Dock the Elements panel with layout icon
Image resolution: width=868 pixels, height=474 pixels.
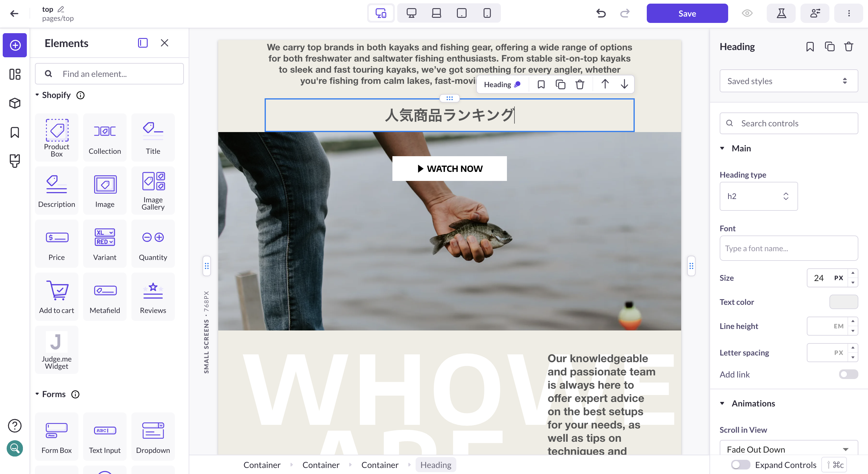pyautogui.click(x=143, y=43)
